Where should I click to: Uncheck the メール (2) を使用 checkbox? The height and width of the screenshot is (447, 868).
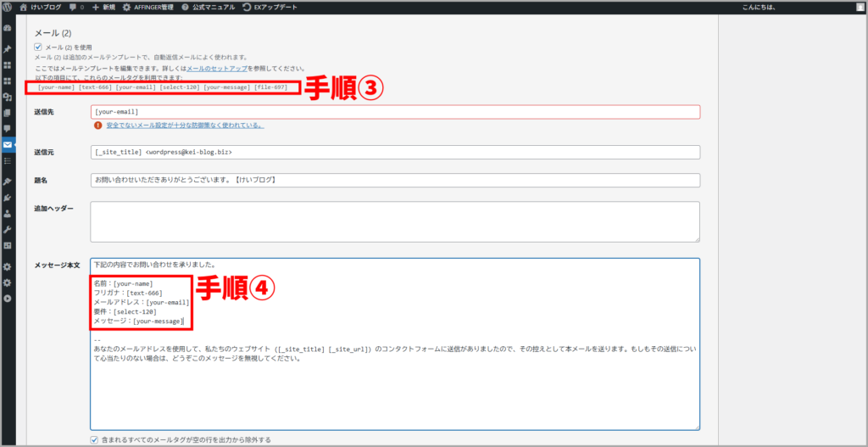38,47
